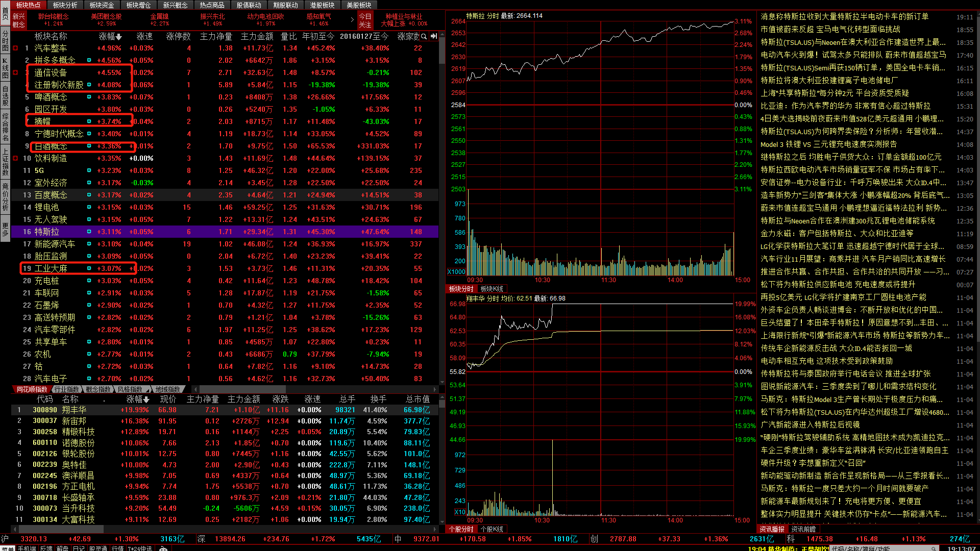Switch to the 板块资金 tab

[102, 5]
